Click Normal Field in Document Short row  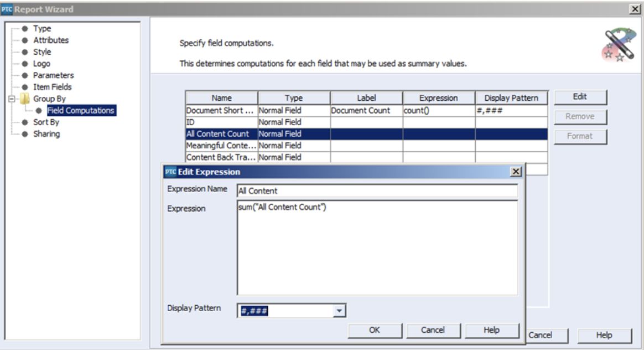pos(294,111)
